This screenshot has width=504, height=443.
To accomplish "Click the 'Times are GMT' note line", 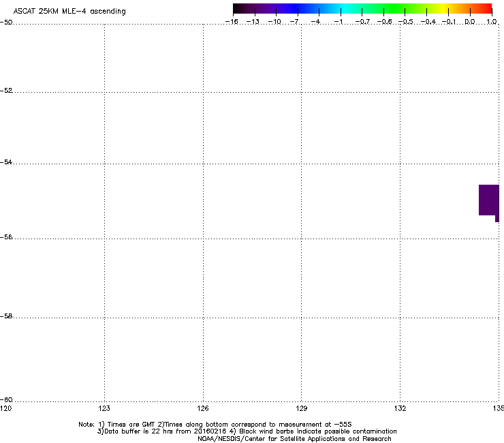I will pos(215,425).
